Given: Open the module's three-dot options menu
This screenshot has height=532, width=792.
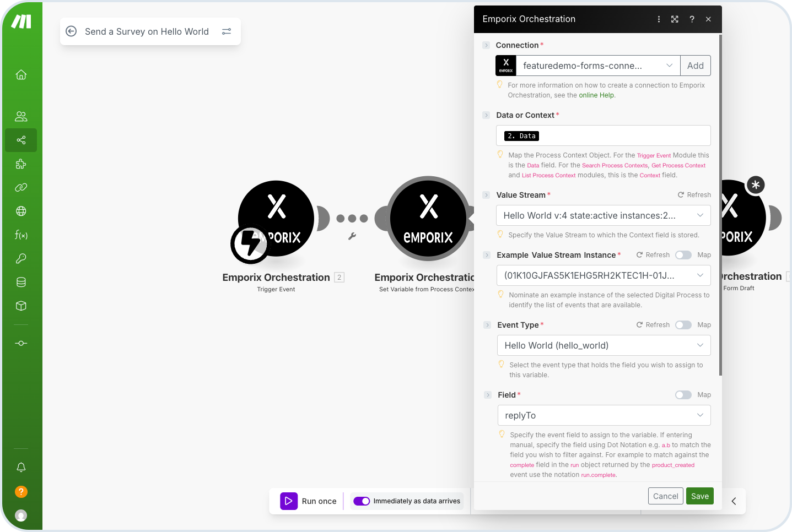Looking at the screenshot, I should click(x=659, y=19).
